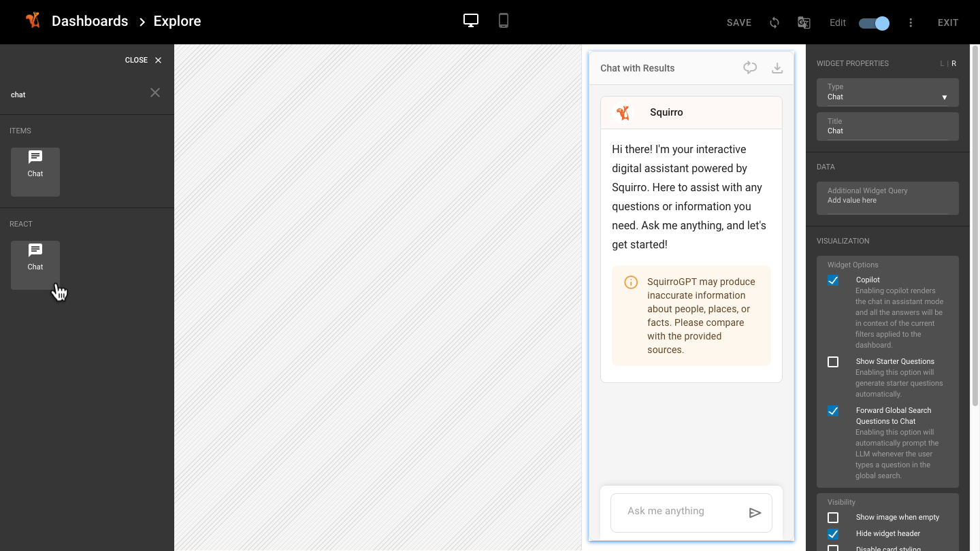Click the DATA section heading
This screenshot has width=980, height=551.
point(826,167)
